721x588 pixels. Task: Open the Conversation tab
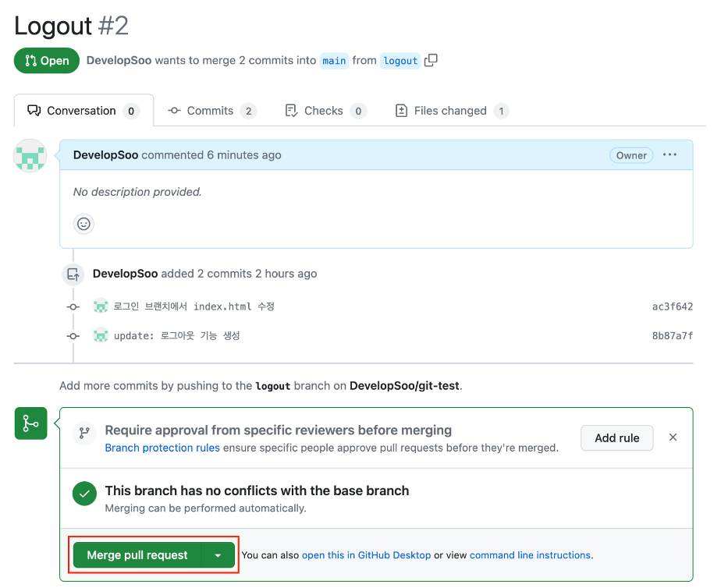point(83,110)
